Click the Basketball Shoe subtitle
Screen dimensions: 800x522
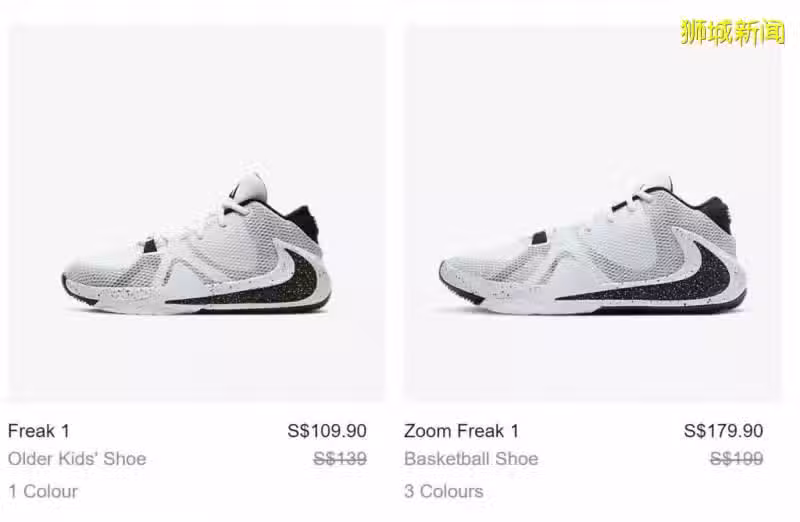(471, 459)
